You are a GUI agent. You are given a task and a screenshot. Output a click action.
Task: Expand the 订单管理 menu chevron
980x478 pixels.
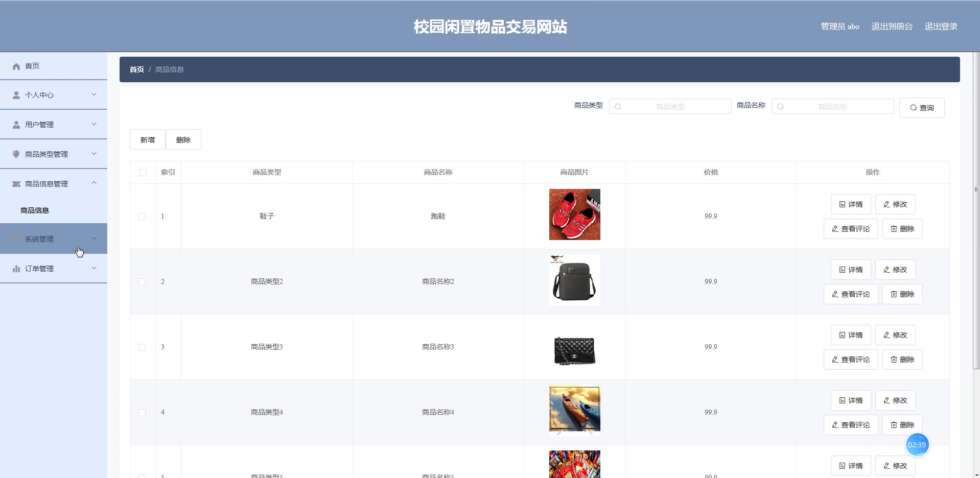94,268
